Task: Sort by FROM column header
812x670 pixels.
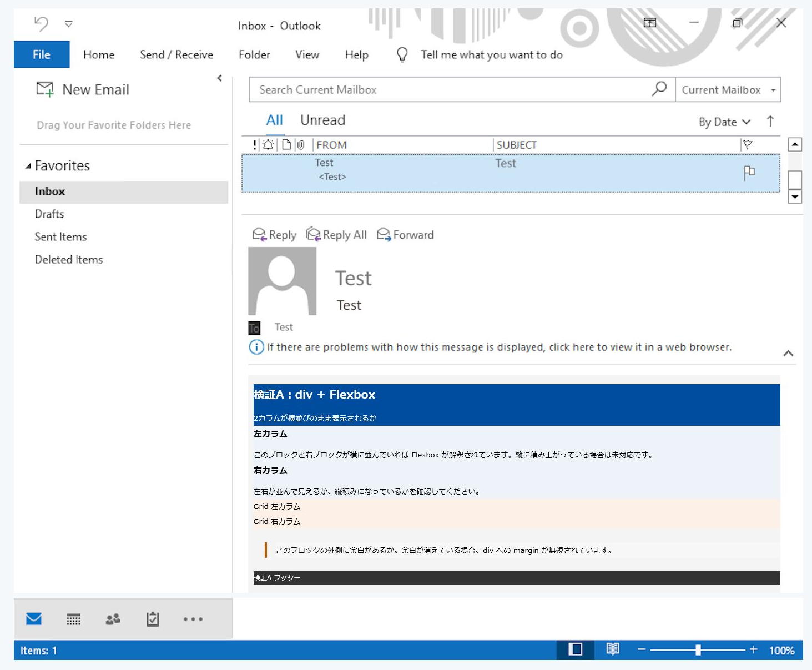Action: (332, 145)
